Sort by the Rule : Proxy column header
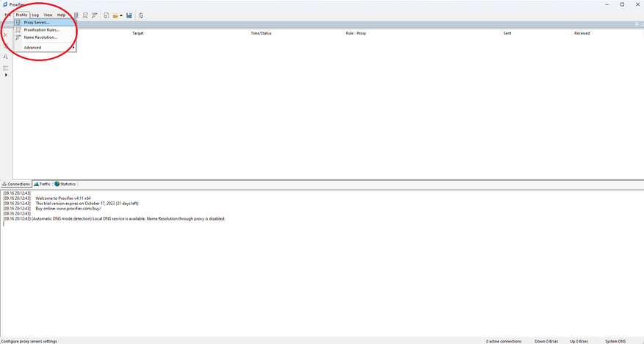This screenshot has width=644, height=344. [423, 33]
